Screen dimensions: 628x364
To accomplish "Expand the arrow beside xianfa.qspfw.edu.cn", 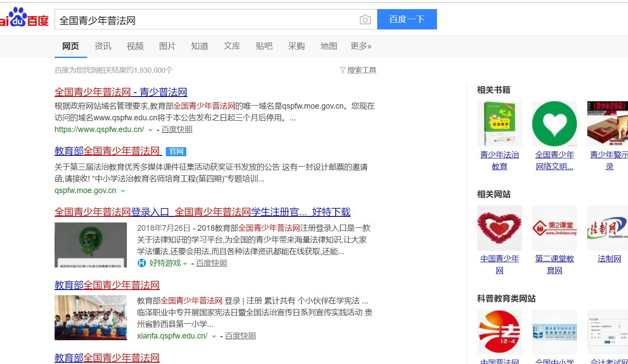I will click(x=213, y=335).
